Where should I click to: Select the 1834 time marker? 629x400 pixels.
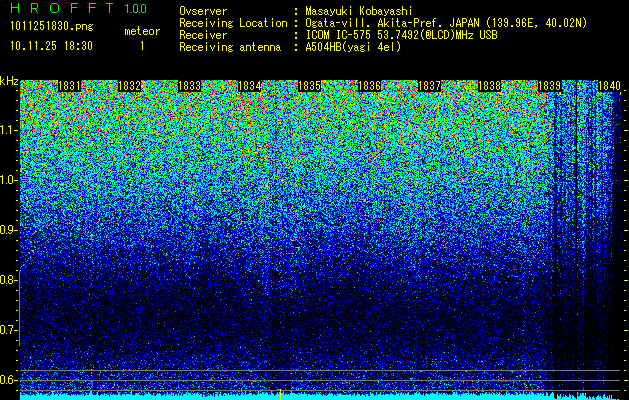pyautogui.click(x=250, y=86)
